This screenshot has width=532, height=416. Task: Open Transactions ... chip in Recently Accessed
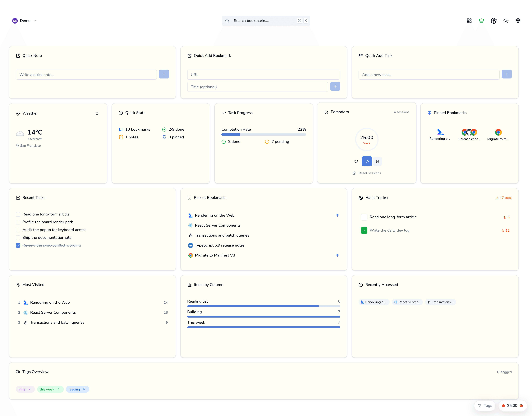tap(440, 302)
